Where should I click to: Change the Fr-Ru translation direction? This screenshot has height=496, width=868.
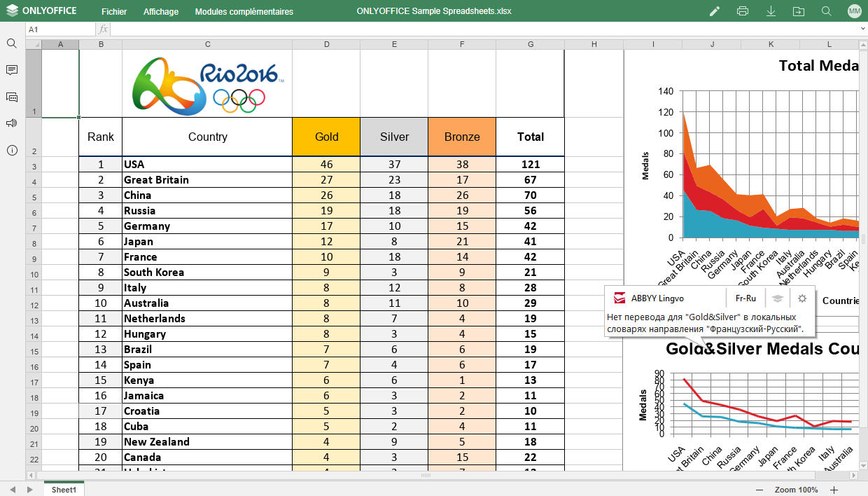[745, 298]
